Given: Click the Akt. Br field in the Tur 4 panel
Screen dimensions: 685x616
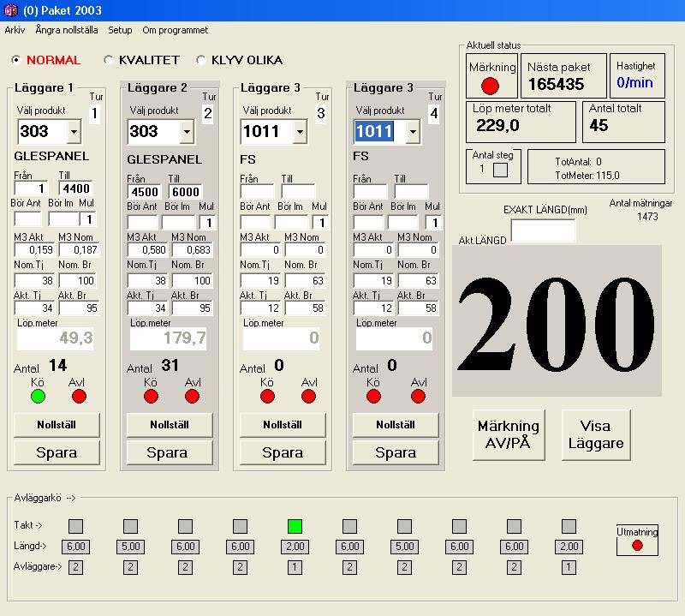Looking at the screenshot, I should (418, 308).
